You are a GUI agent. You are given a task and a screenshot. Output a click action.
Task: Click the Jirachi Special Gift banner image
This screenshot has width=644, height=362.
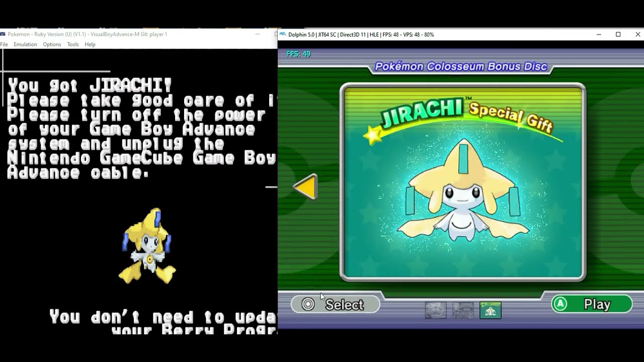[463, 182]
